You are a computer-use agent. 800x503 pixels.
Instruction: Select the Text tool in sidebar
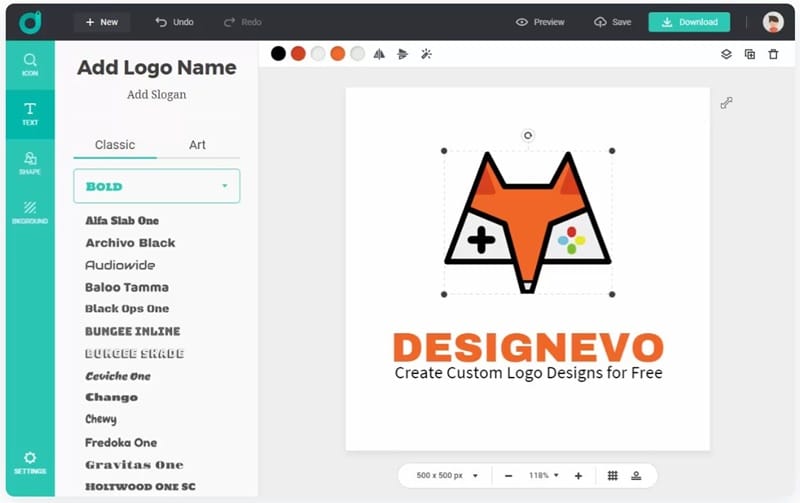click(30, 114)
